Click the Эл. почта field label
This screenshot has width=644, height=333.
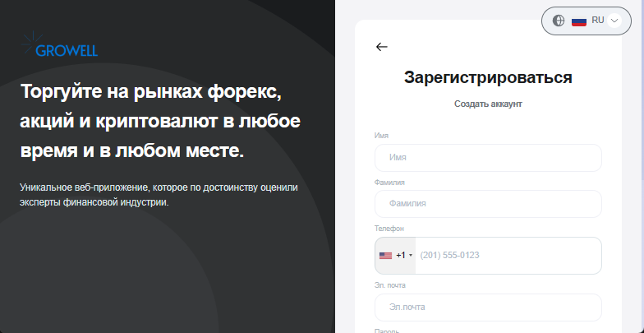tap(389, 284)
